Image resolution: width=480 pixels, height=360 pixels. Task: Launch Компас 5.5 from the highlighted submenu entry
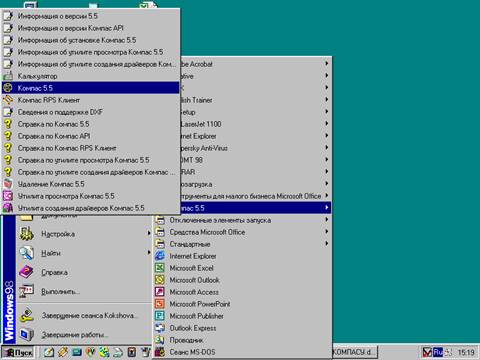coord(90,88)
